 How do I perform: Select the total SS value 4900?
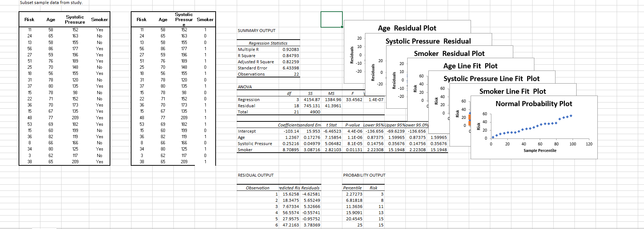pos(315,112)
